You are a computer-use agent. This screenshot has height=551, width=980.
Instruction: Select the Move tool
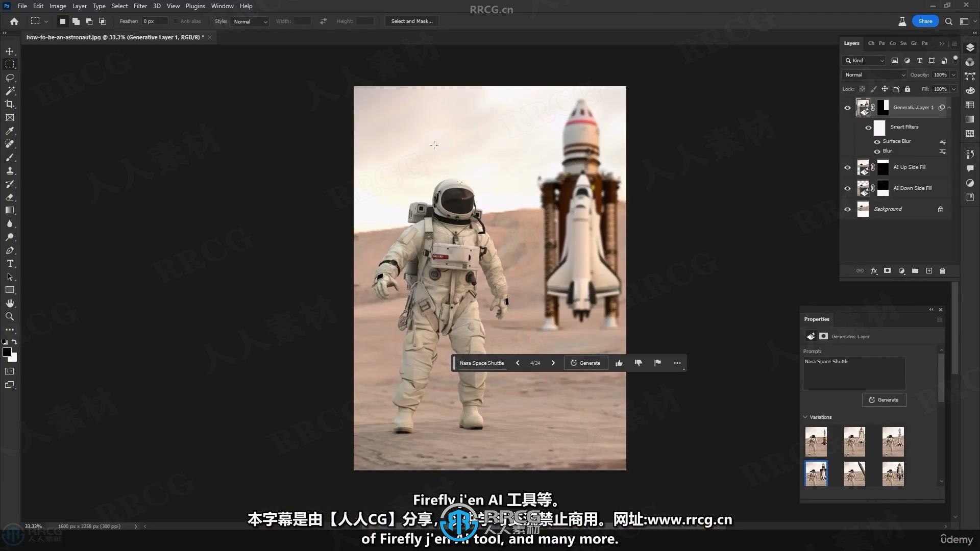pyautogui.click(x=10, y=51)
